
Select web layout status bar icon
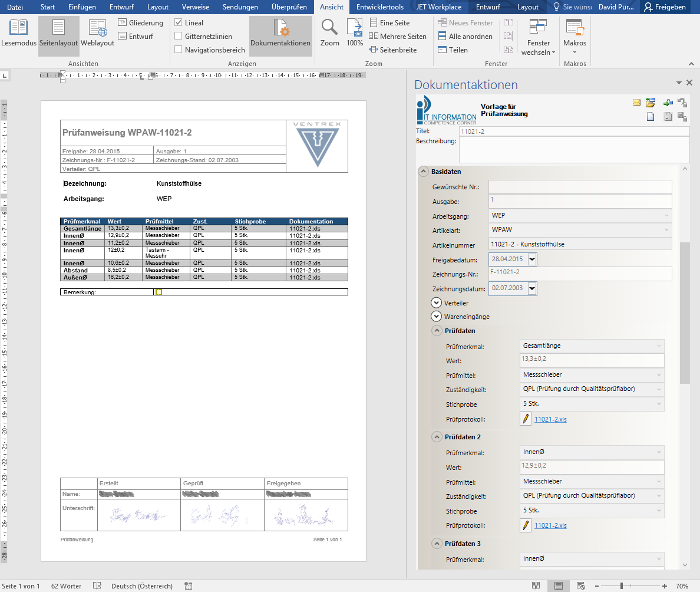(x=581, y=586)
